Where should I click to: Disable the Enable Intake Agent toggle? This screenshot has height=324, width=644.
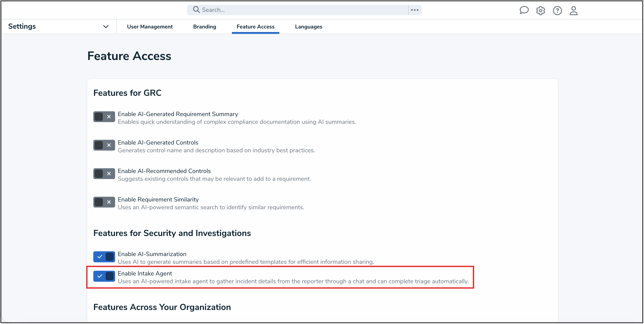104,276
